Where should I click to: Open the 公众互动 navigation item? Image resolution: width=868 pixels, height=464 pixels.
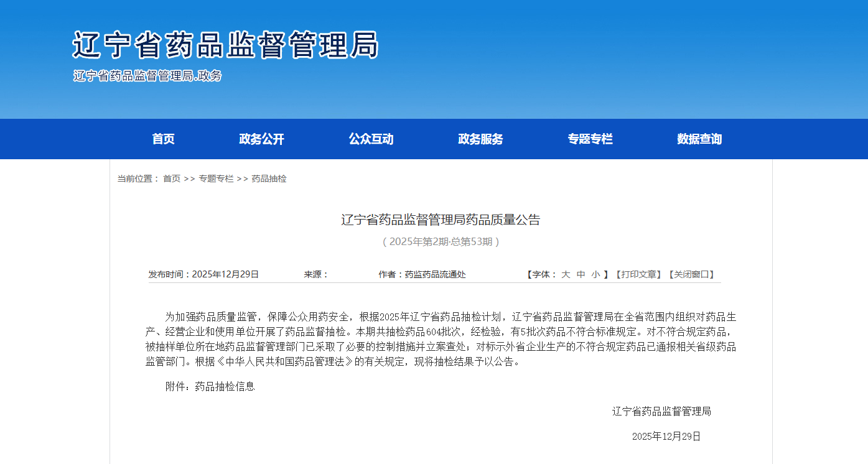click(x=371, y=139)
